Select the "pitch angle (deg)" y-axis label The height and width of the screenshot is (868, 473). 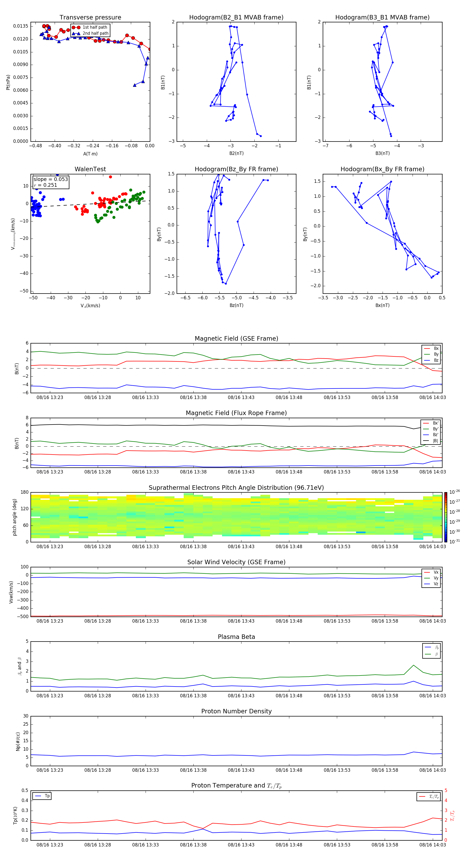click(14, 517)
